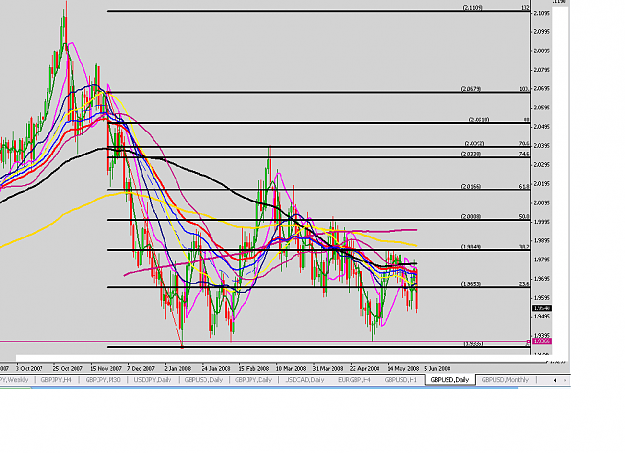Click the 25 Oct 2007 date label
Image resolution: width=625 pixels, height=453 pixels.
tap(68, 368)
